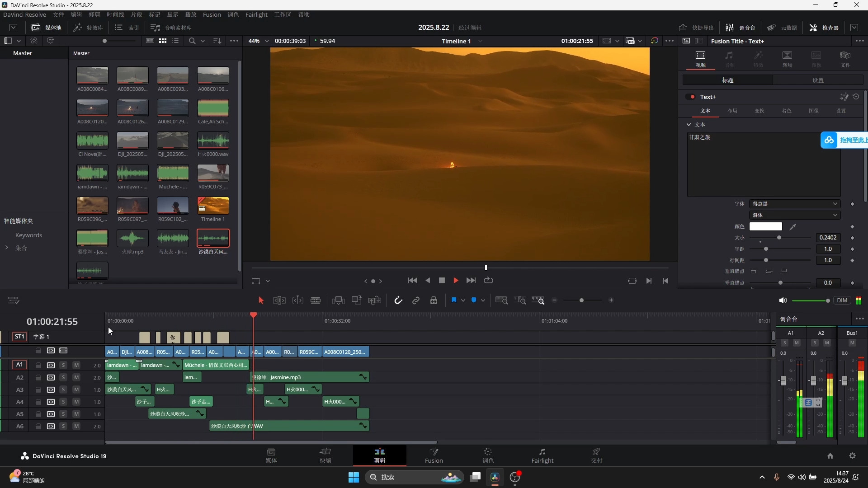Open the 得意黑 font dropdown
This screenshot has width=868, height=488.
point(794,204)
